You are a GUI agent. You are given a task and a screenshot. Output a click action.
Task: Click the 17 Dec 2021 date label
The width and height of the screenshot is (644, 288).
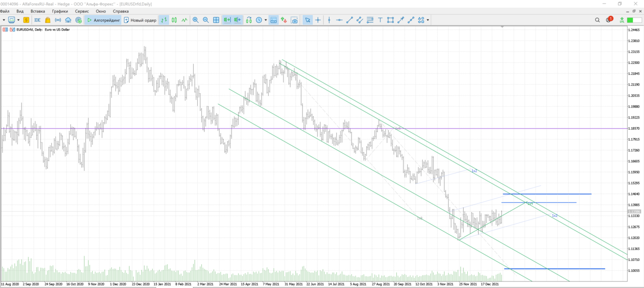click(x=490, y=284)
